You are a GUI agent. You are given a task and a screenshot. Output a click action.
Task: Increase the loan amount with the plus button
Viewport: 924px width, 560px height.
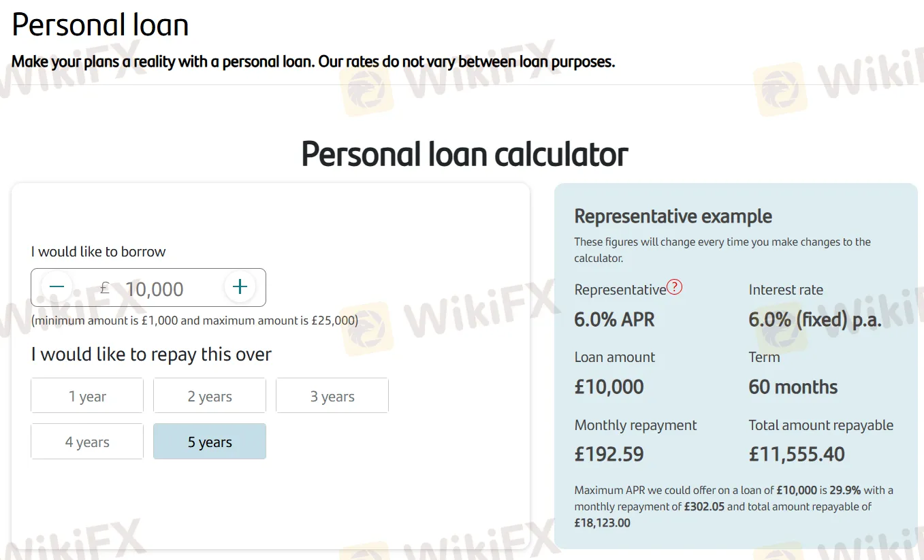(x=240, y=287)
